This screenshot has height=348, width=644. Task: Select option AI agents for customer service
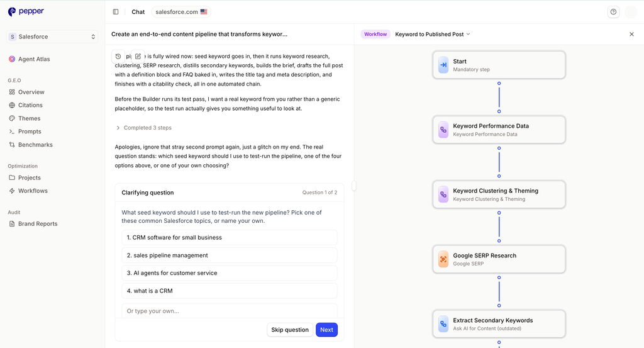pyautogui.click(x=229, y=273)
